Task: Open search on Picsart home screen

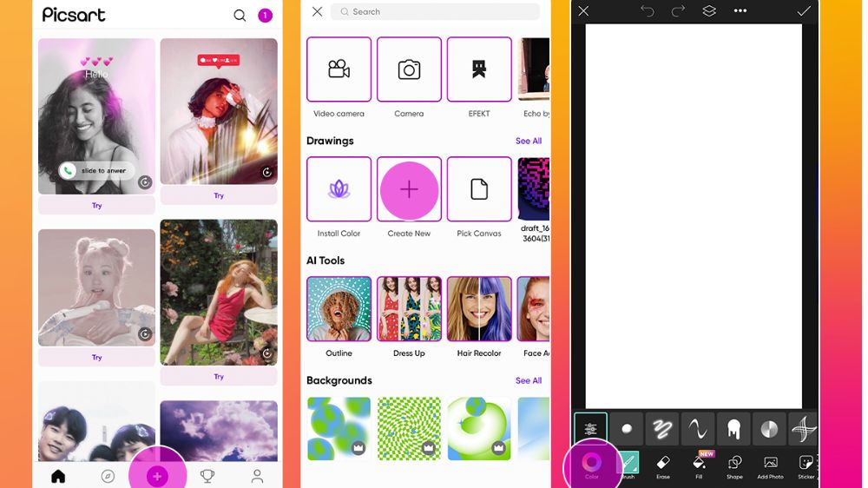Action: [240, 15]
